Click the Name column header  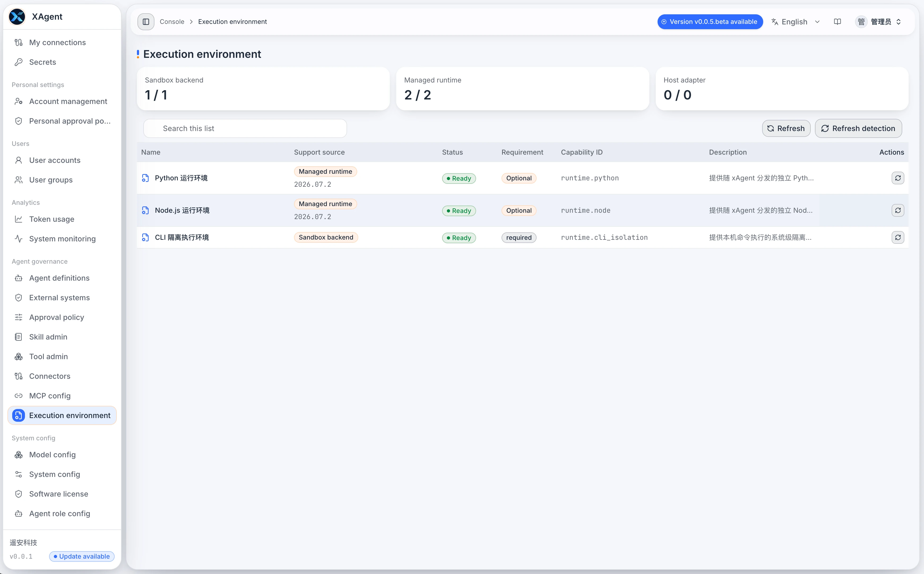(x=151, y=152)
